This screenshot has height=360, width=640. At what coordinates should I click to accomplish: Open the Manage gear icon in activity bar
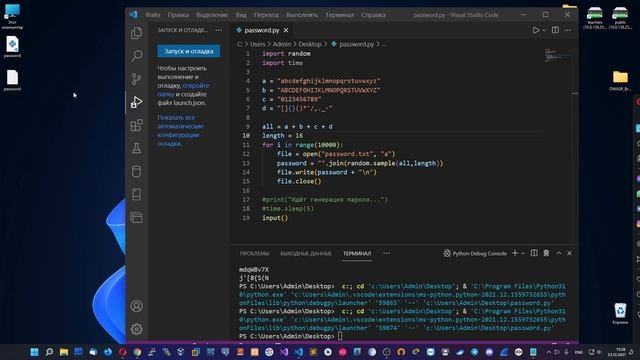point(137,329)
